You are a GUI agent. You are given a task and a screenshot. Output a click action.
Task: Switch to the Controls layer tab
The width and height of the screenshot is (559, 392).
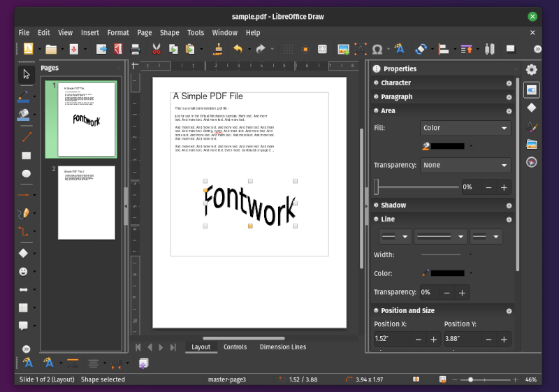[x=235, y=347]
